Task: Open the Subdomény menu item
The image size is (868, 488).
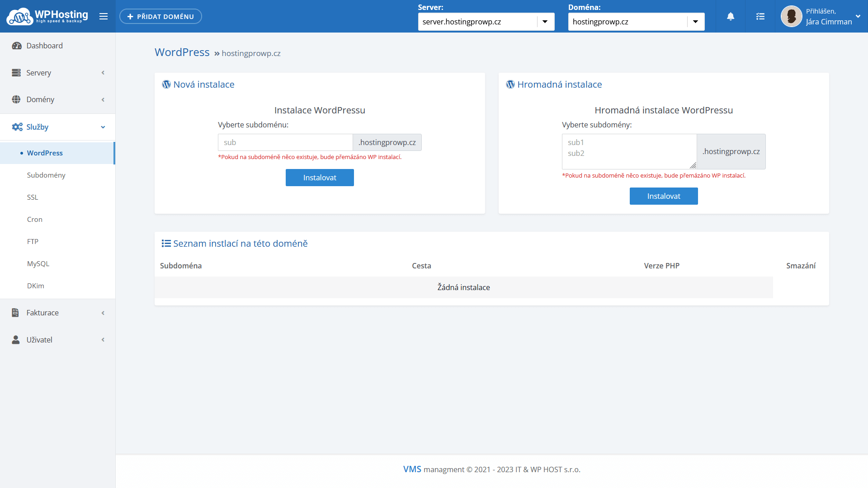Action: coord(46,175)
